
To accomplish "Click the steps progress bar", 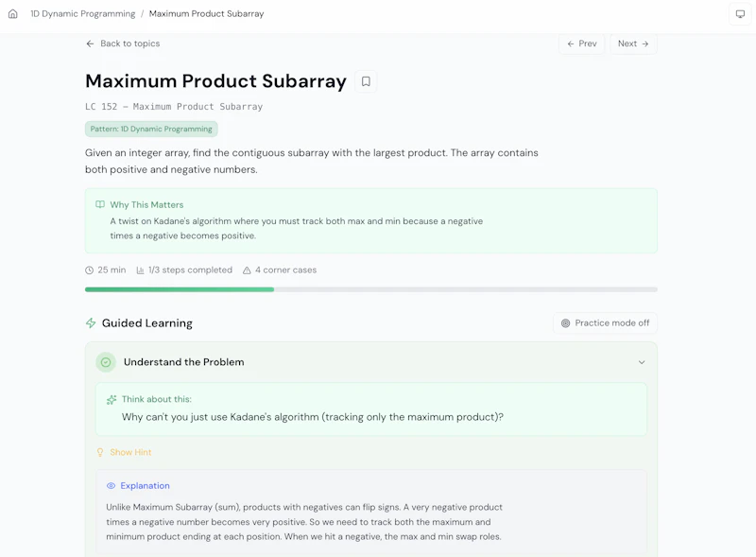I will tap(371, 289).
